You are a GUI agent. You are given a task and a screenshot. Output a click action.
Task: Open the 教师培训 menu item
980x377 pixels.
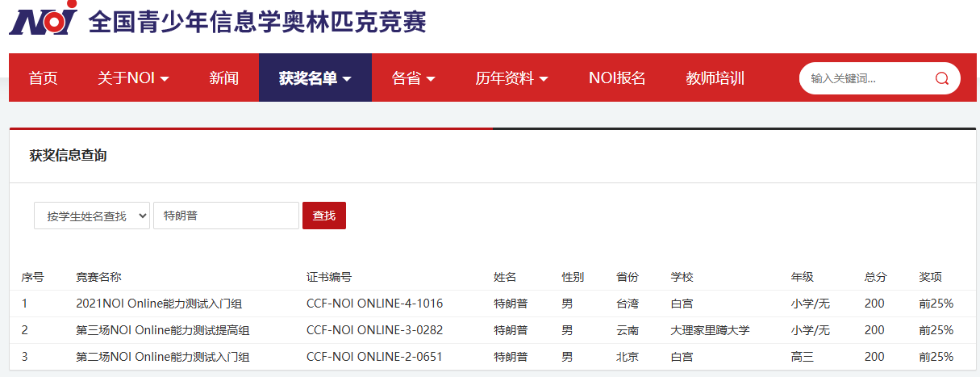coord(715,78)
